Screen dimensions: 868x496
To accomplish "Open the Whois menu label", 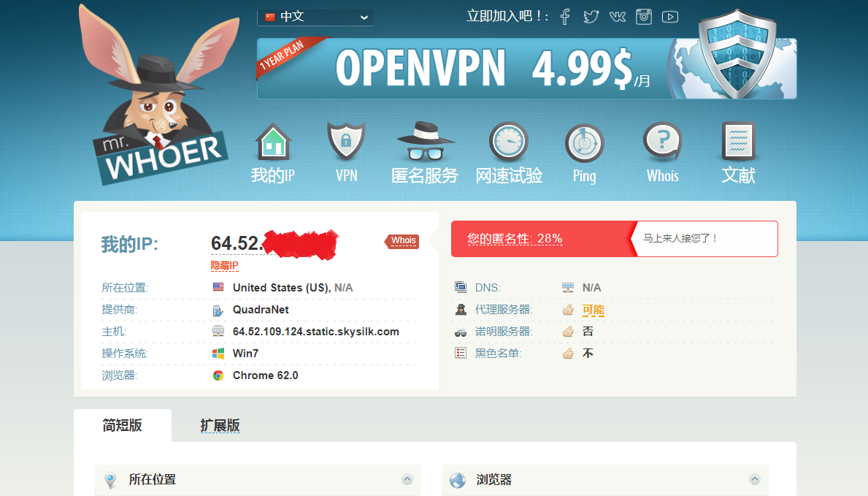I will coord(663,175).
